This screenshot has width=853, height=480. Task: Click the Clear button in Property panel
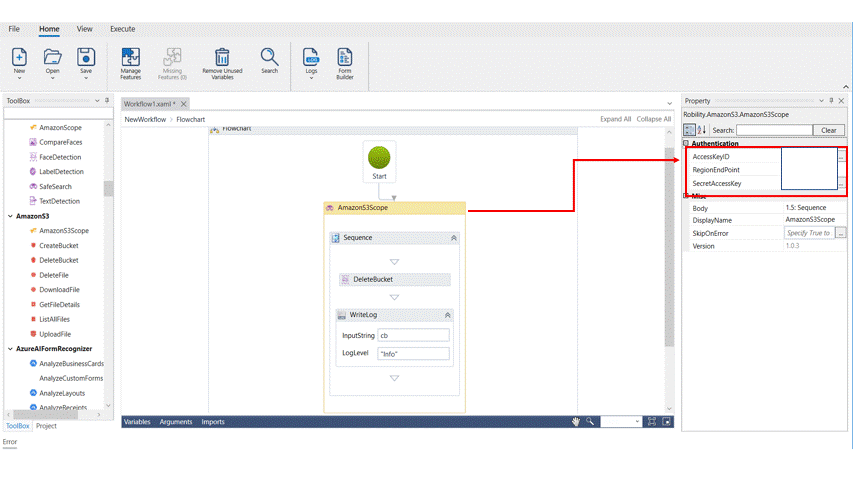tap(828, 130)
